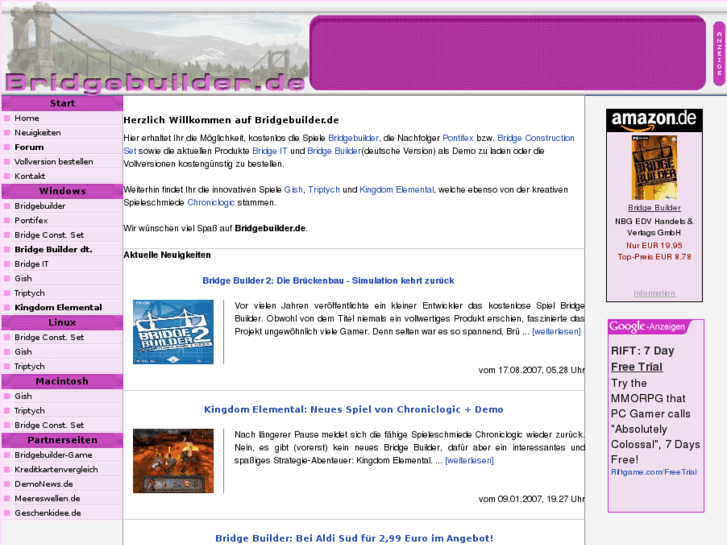The height and width of the screenshot is (545, 727).
Task: Open RIFT Free Trial ad link
Action: pyautogui.click(x=643, y=359)
